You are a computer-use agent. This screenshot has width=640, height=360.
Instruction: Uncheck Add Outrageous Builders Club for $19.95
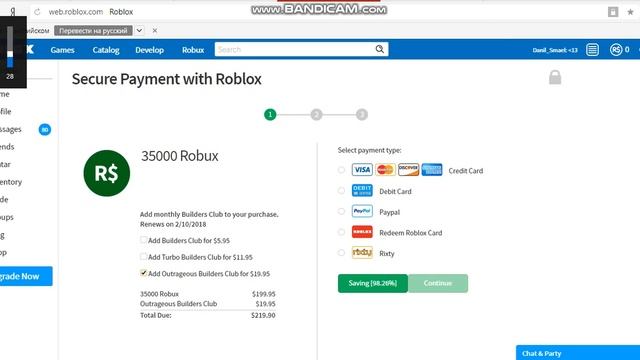click(143, 273)
